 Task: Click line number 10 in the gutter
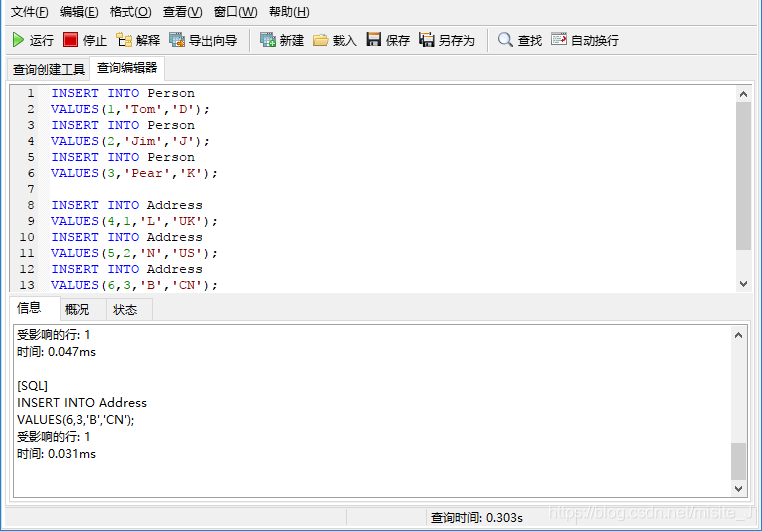(x=27, y=237)
